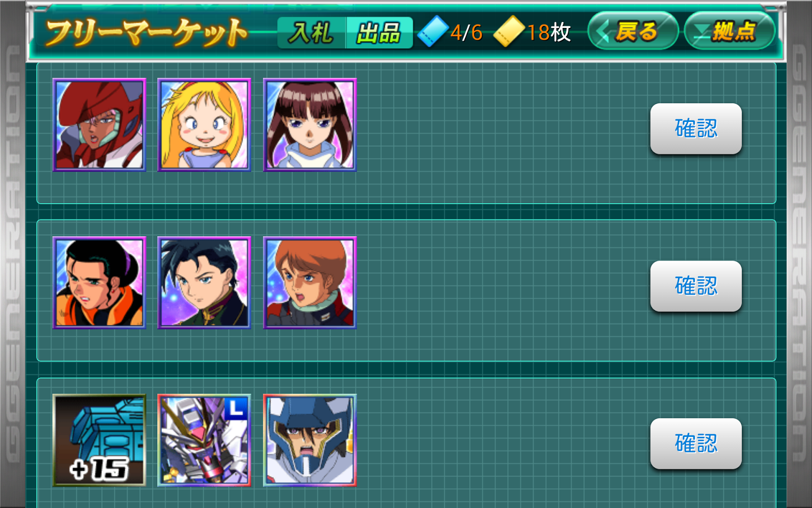The image size is (812, 508).
Task: Choose the blue-helmeted pilot portrait
Action: click(310, 440)
